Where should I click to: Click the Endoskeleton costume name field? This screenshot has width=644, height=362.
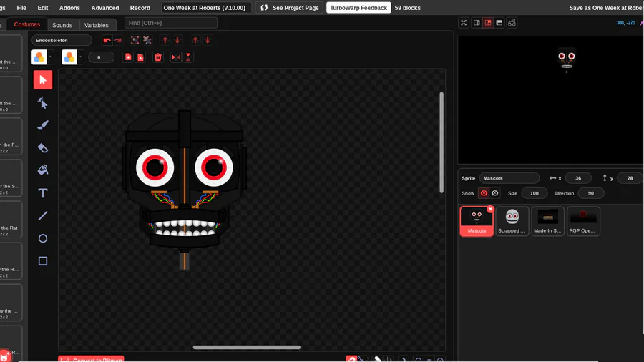tap(62, 40)
